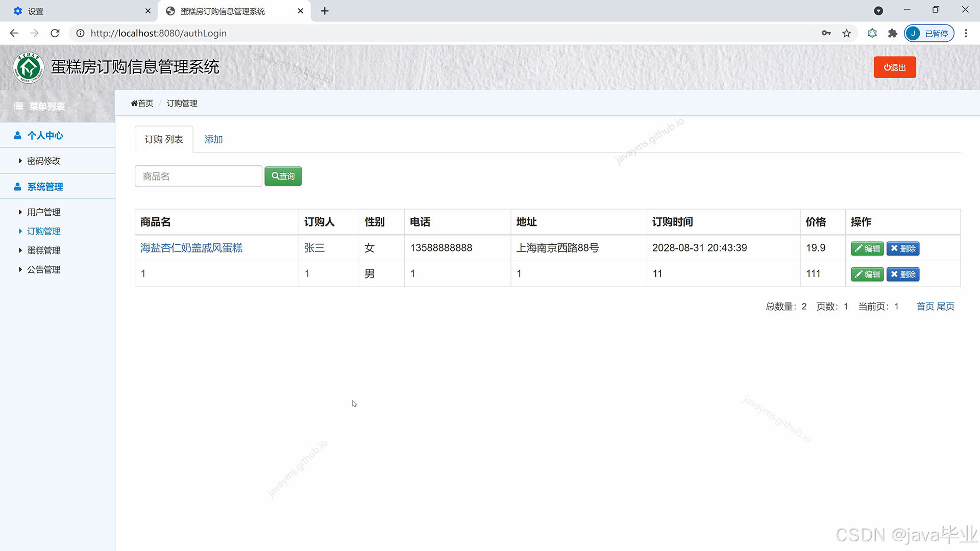The height and width of the screenshot is (551, 980).
Task: Delete the order row priced 111
Action: point(903,274)
